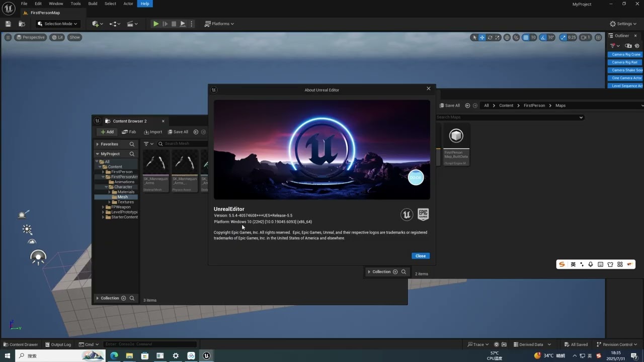The width and height of the screenshot is (644, 362).
Task: Open the Platforms dropdown
Action: 219,24
